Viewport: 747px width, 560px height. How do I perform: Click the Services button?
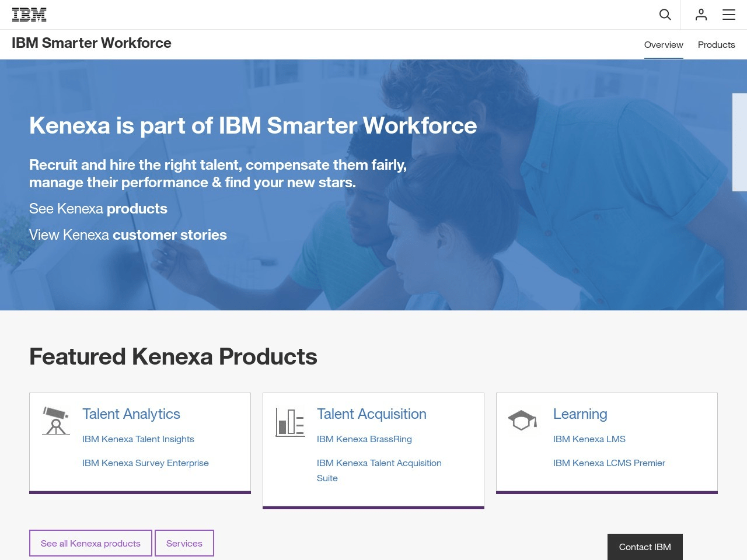pos(184,543)
